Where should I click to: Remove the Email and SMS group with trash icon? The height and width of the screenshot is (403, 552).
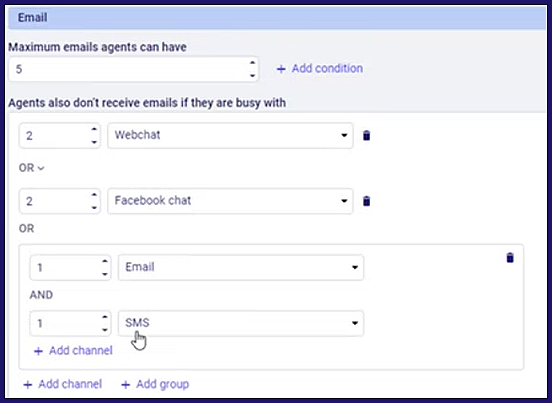510,258
